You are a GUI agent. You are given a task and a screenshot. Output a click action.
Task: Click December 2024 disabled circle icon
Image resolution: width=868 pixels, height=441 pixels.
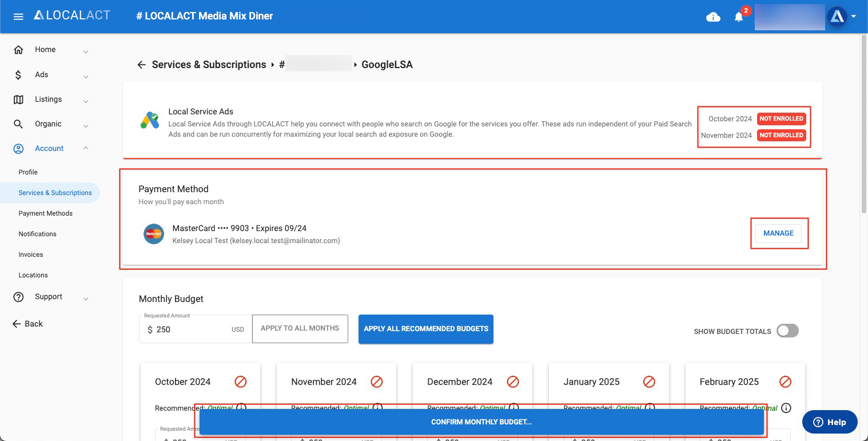pyautogui.click(x=513, y=382)
